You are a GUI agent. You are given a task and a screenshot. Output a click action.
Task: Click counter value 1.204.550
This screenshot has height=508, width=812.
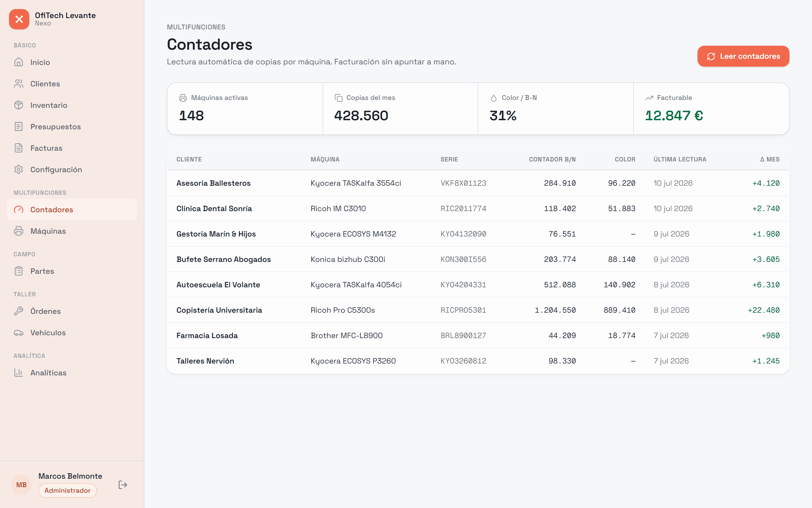555,310
